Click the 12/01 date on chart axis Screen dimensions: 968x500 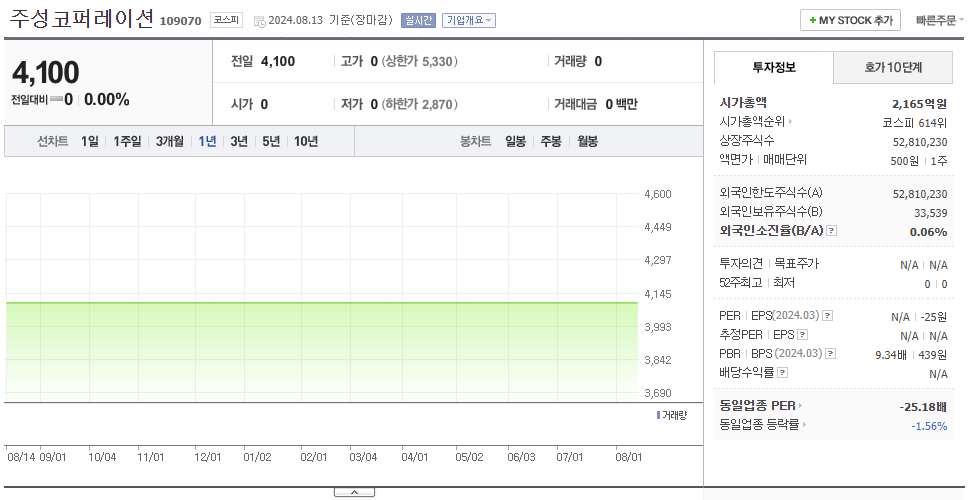pos(207,457)
